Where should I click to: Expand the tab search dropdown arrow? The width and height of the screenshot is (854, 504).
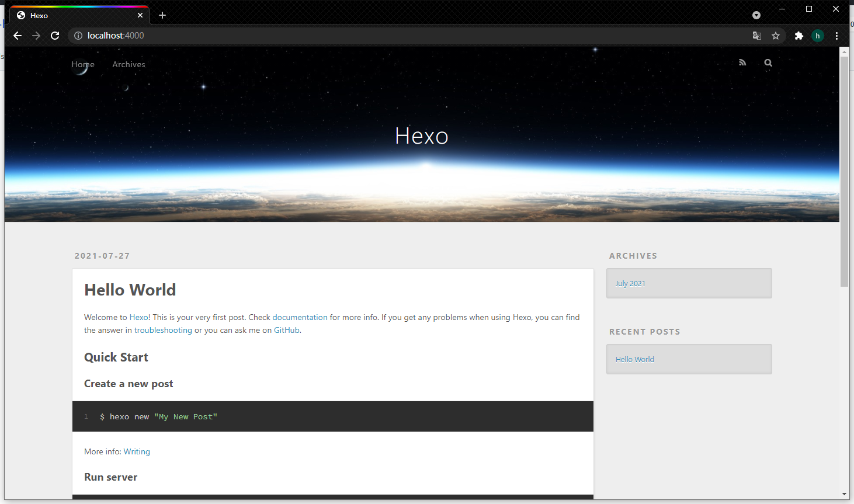756,15
